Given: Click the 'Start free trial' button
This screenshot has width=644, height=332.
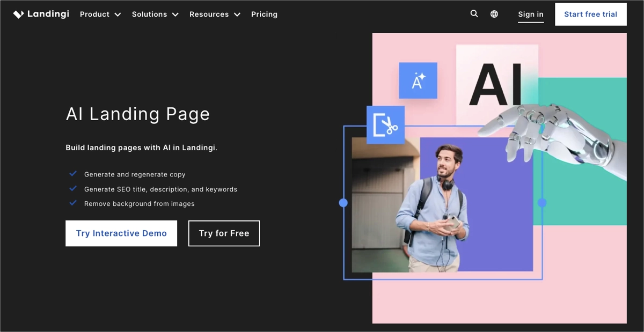Looking at the screenshot, I should pos(590,14).
